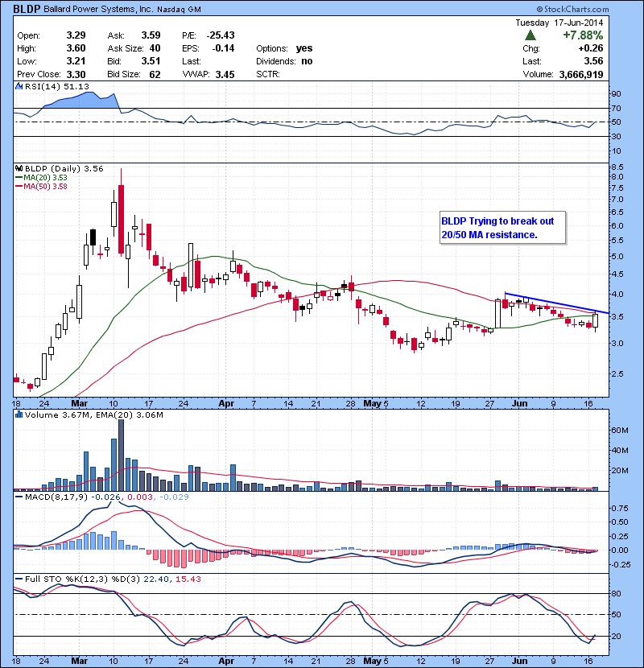The image size is (644, 668).
Task: Click the Ask value 3.59
Action: click(151, 35)
